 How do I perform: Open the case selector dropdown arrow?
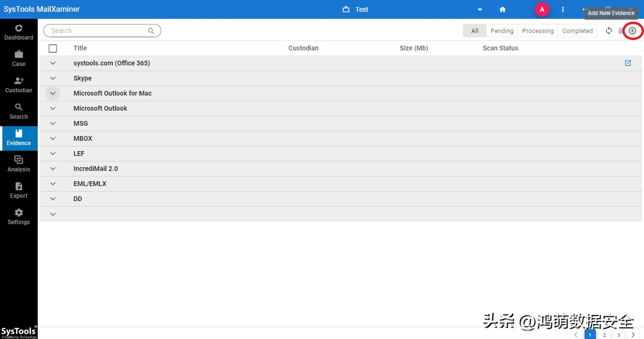tap(480, 9)
